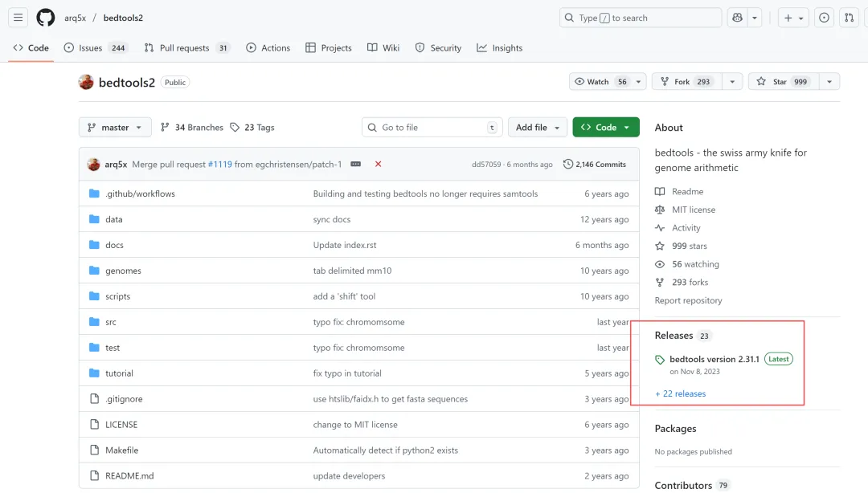Image resolution: width=868 pixels, height=493 pixels.
Task: Open commit hash dd57059
Action: point(486,165)
